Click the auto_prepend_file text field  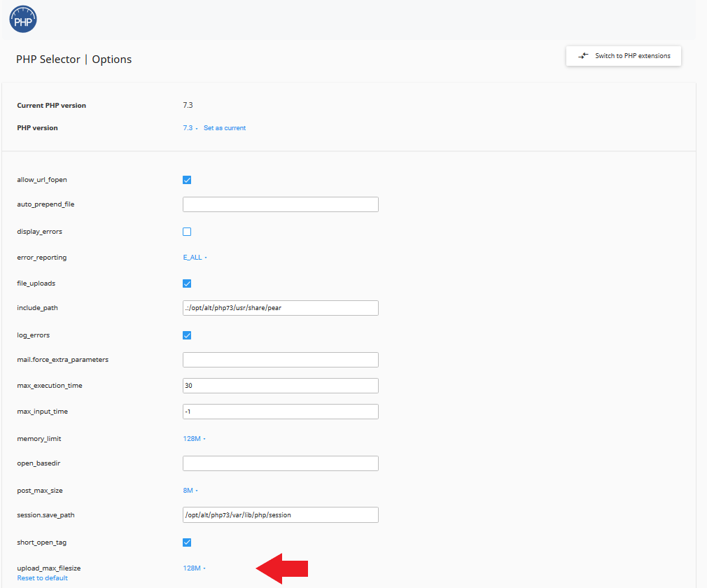[x=280, y=204]
